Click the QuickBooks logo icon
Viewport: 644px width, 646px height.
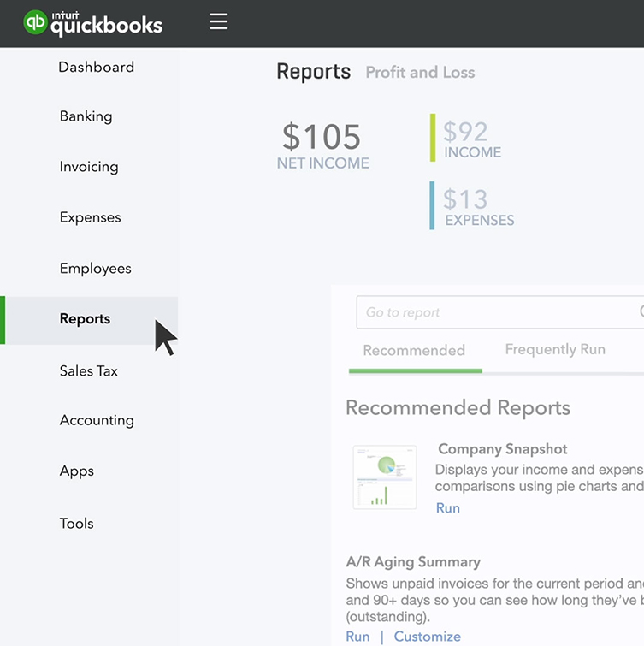(35, 22)
